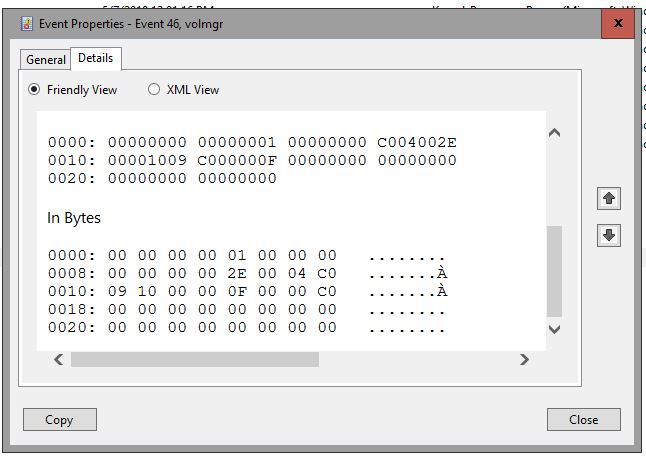Click the horizontal scrollbar thumb
Viewport: 646px width, 456px height.
coord(195,360)
